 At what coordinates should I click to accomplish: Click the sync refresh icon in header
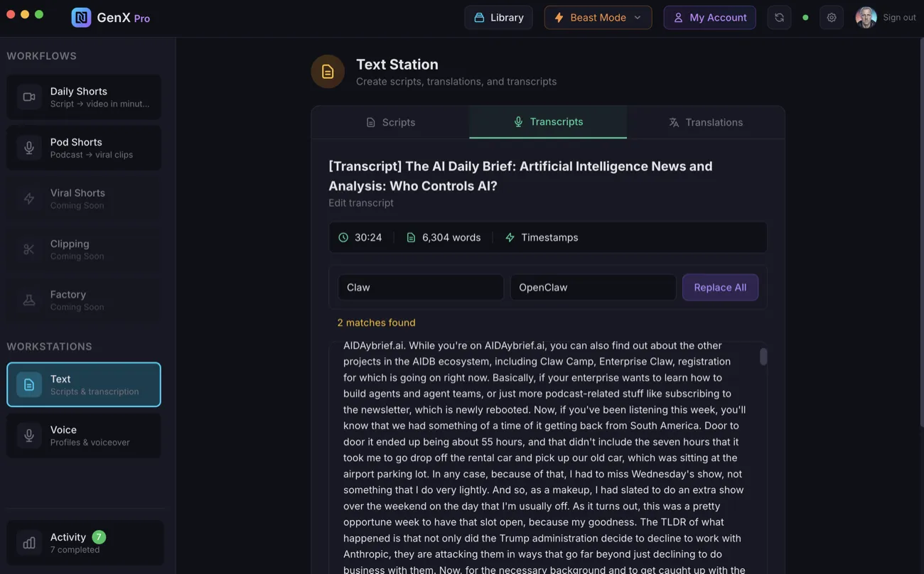[779, 17]
